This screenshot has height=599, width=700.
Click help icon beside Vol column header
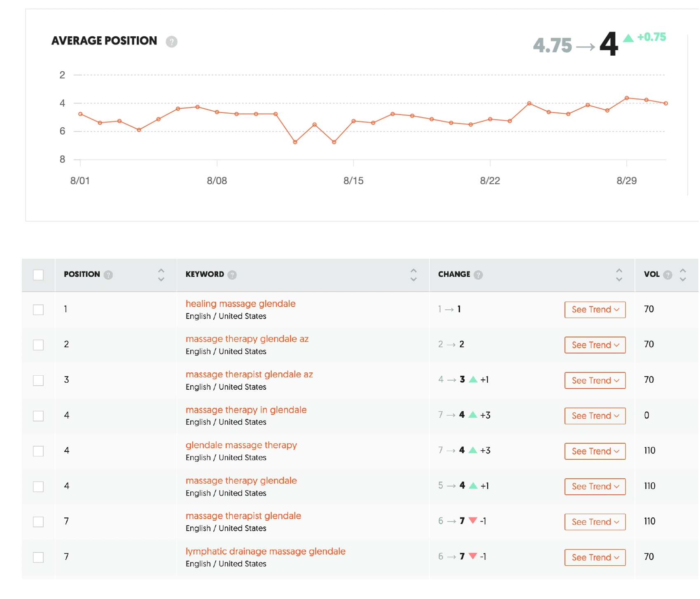point(668,275)
